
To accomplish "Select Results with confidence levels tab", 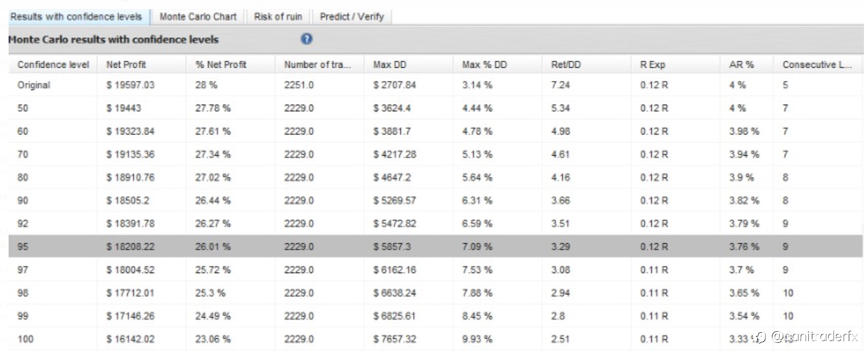I will point(76,17).
